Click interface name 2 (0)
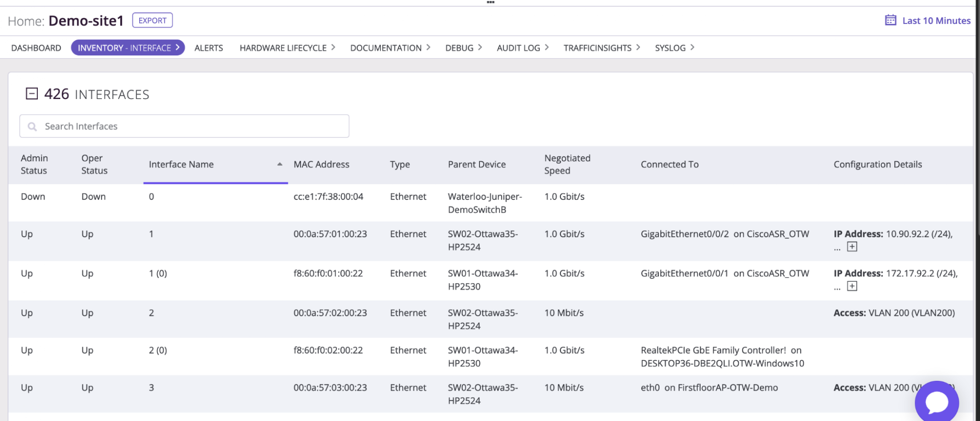The height and width of the screenshot is (421, 980). tap(158, 350)
